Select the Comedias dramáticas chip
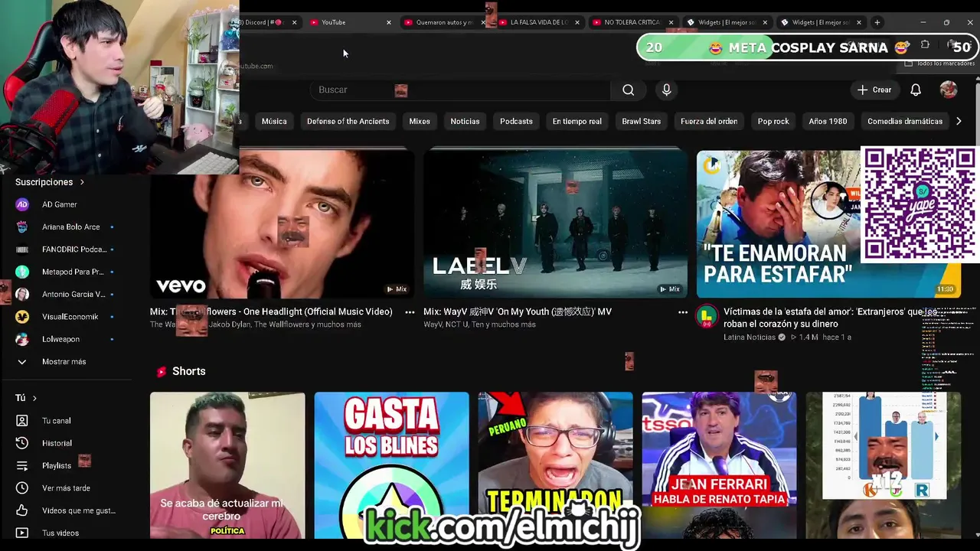980x551 pixels. pos(905,121)
